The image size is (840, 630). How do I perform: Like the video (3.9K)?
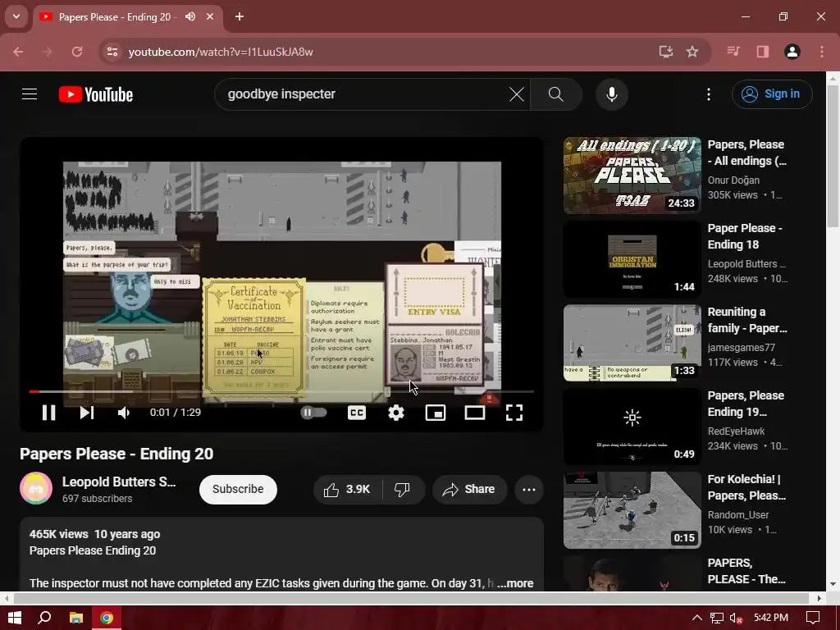[x=347, y=489]
